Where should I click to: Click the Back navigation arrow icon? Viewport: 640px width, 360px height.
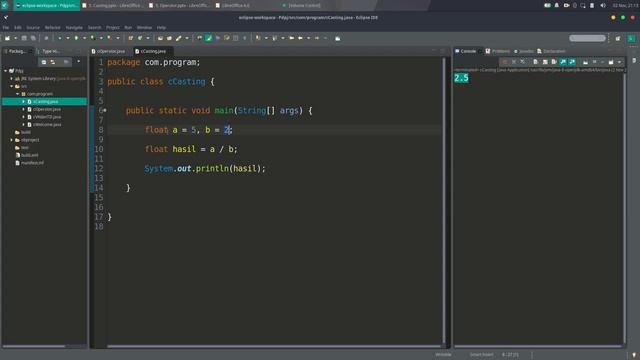tap(300, 38)
